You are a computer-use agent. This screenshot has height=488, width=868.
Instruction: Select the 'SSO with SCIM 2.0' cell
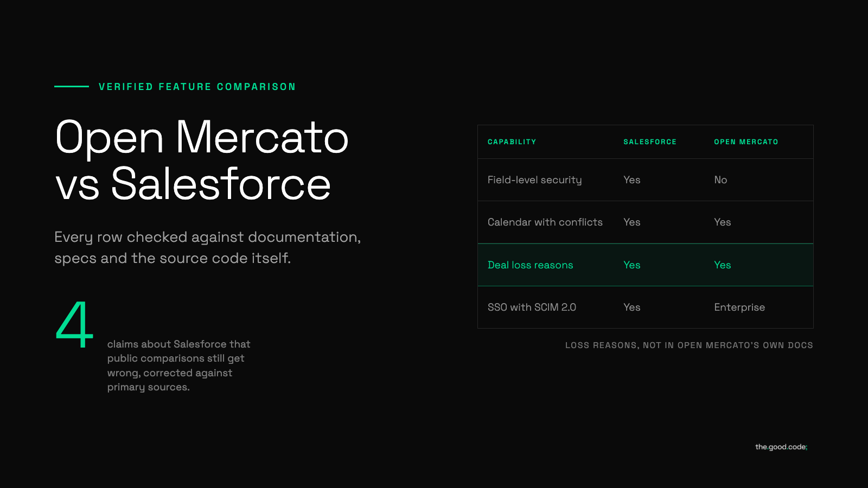point(532,307)
